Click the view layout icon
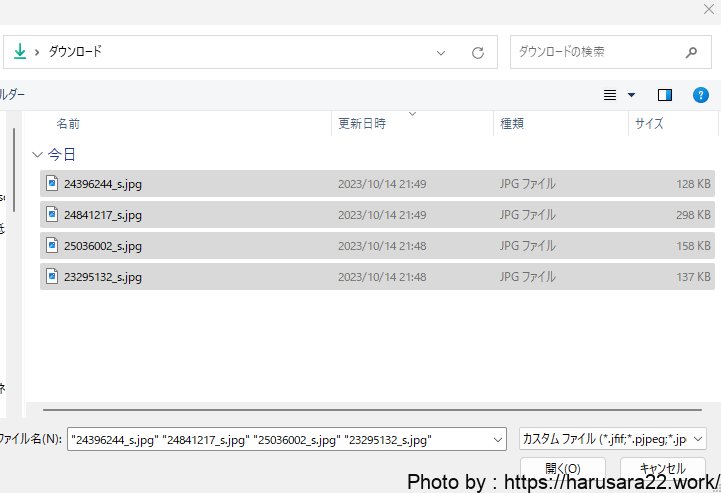The image size is (721, 493). coord(610,95)
